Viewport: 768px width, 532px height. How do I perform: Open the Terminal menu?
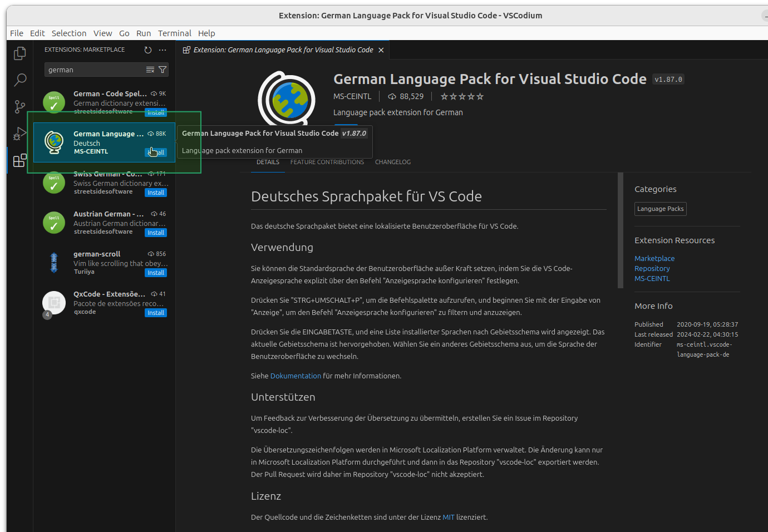[175, 33]
